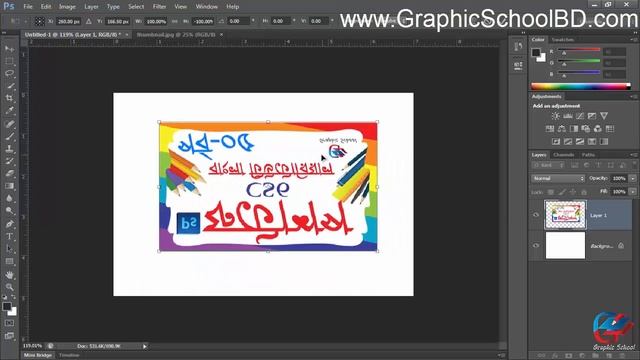Select the Healing Brush tool

click(9, 124)
